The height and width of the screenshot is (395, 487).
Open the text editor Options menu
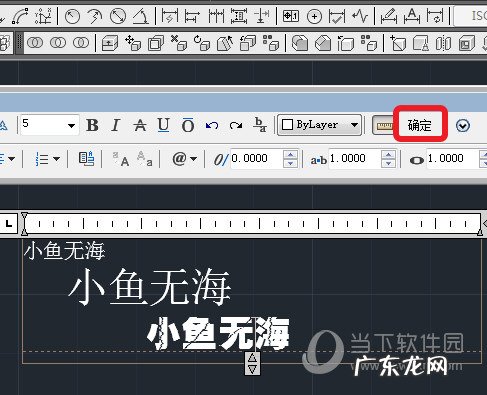pyautogui.click(x=463, y=126)
